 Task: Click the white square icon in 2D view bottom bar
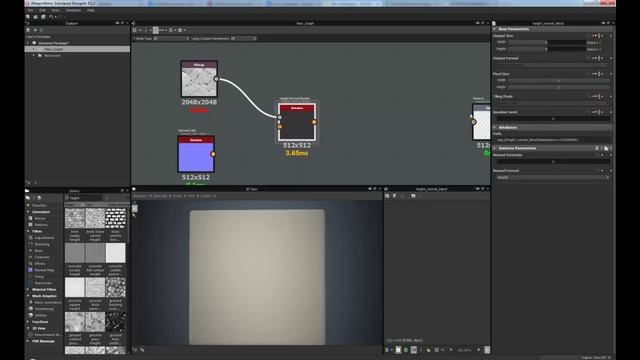tap(398, 350)
